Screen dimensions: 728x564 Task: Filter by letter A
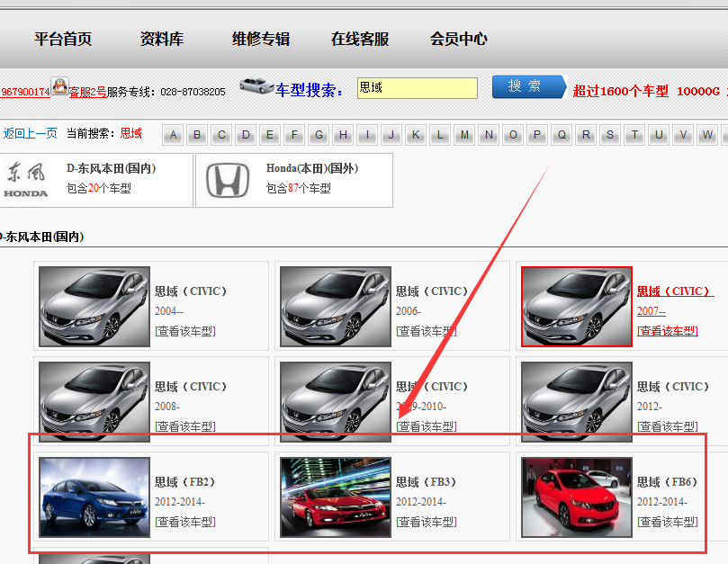[x=173, y=135]
